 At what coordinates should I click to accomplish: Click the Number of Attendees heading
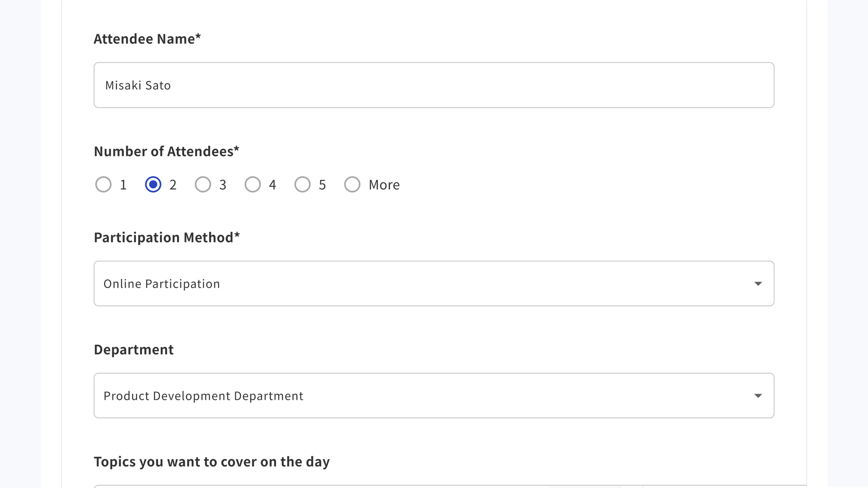(x=166, y=151)
